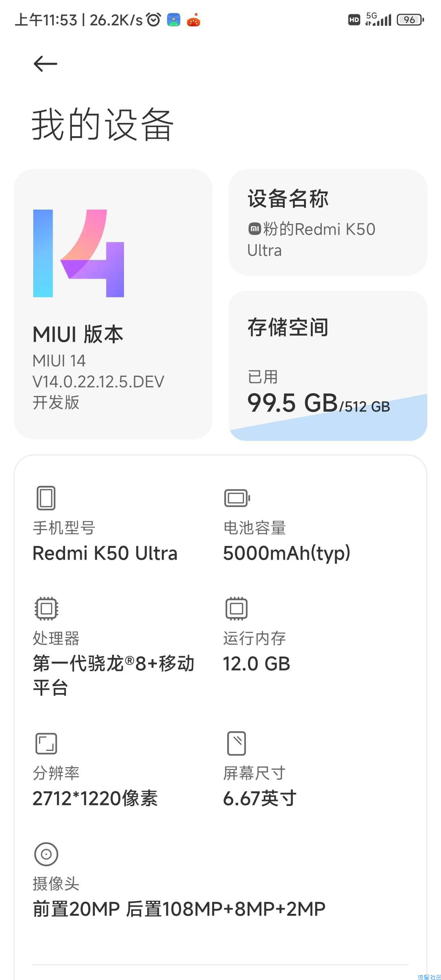Select the Redmi K50 Ultra model text
The image size is (441, 980).
pos(105,553)
